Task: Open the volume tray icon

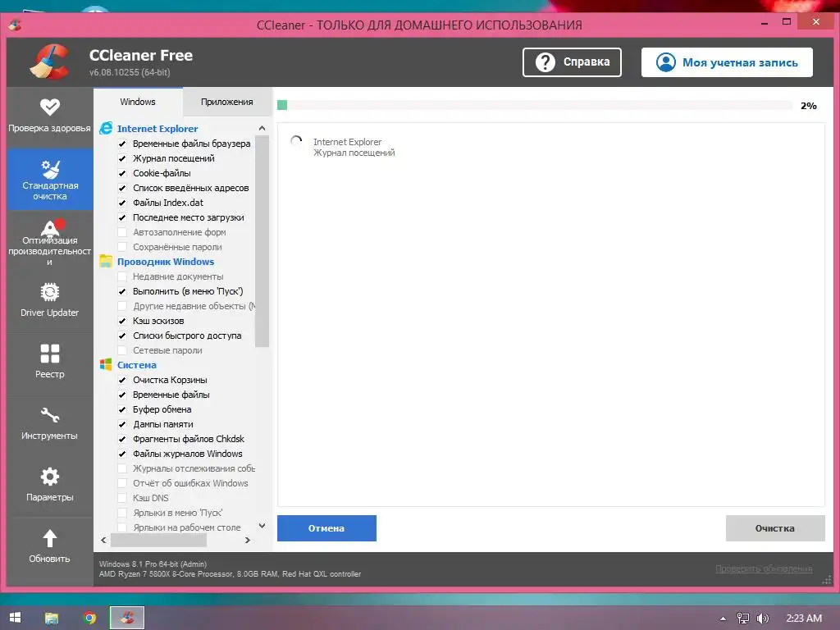Action: [x=762, y=619]
